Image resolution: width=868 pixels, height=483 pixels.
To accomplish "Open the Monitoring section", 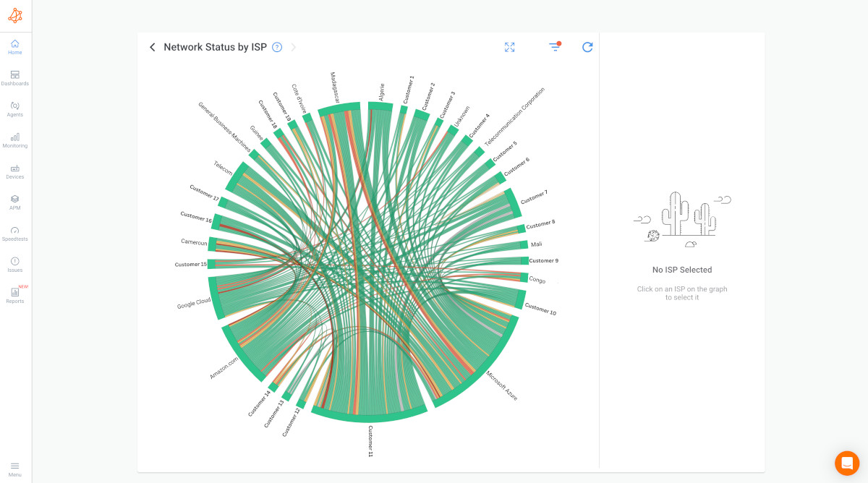I will coord(14,140).
